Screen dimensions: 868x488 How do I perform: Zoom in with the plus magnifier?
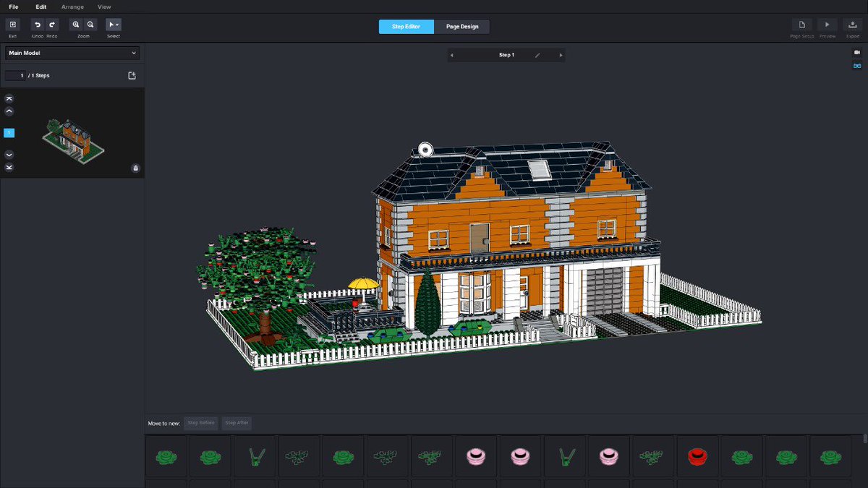point(76,25)
